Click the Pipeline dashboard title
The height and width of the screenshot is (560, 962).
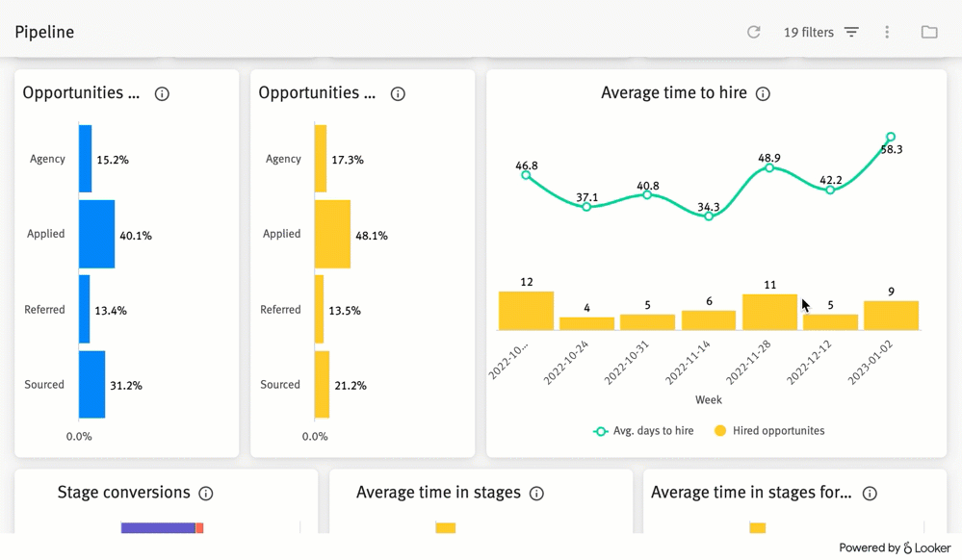click(44, 32)
